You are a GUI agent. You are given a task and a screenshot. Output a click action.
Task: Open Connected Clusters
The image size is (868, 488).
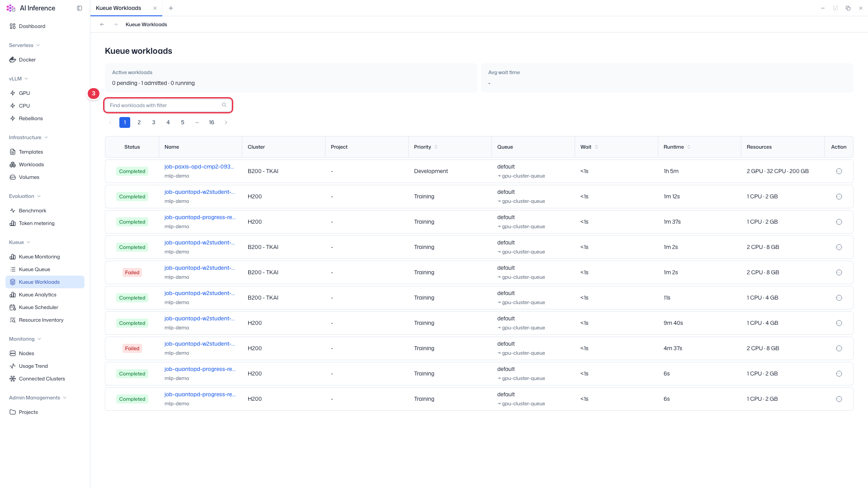(x=45, y=379)
